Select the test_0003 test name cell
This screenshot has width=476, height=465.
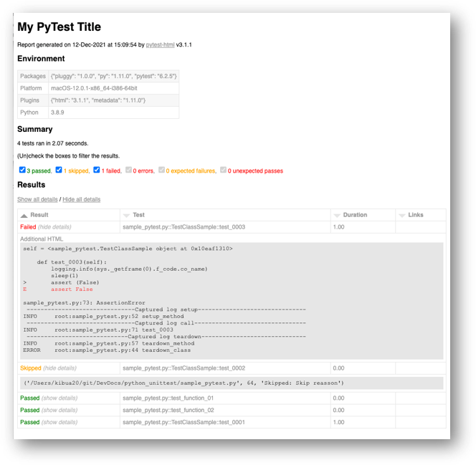point(225,227)
